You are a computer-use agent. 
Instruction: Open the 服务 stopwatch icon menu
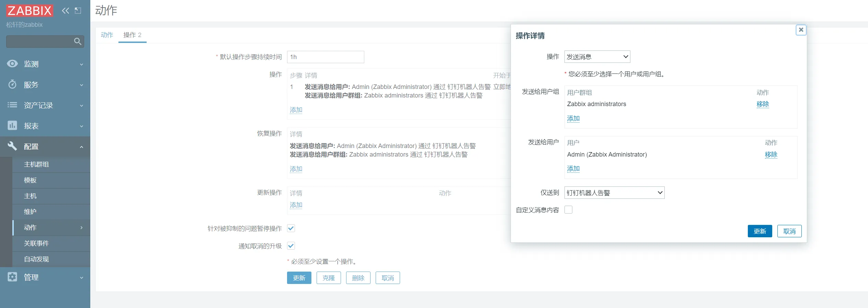tap(12, 84)
